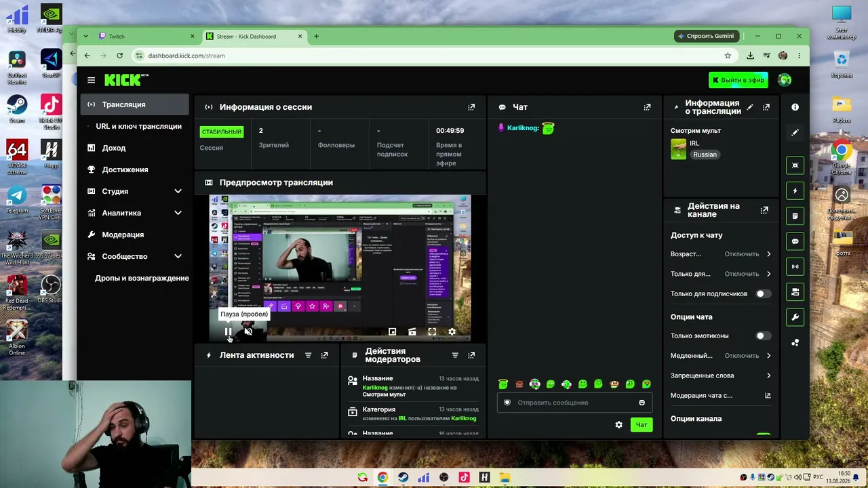Click the Спросить Gemini button
The image size is (868, 488).
pos(706,36)
